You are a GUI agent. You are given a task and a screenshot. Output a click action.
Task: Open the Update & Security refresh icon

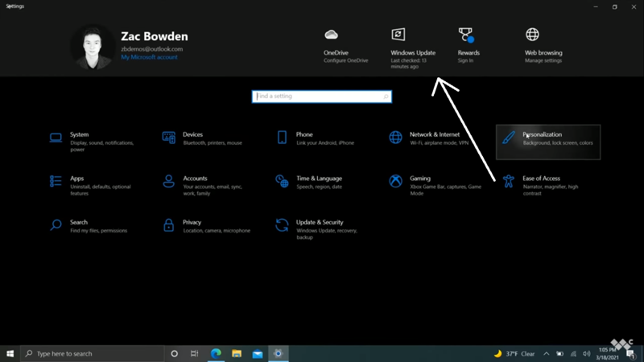click(x=282, y=225)
